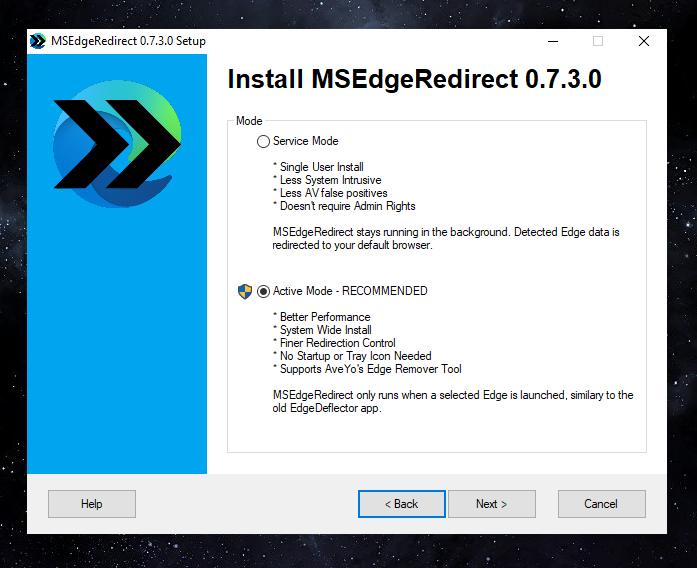This screenshot has height=568, width=697.
Task: Click the 'Mode' group label
Action: tap(249, 121)
